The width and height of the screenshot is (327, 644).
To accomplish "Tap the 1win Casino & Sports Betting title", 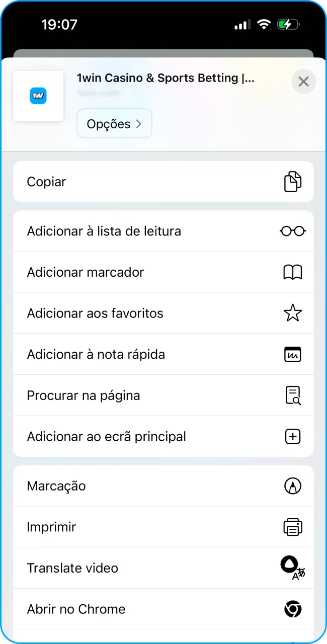I will [166, 78].
